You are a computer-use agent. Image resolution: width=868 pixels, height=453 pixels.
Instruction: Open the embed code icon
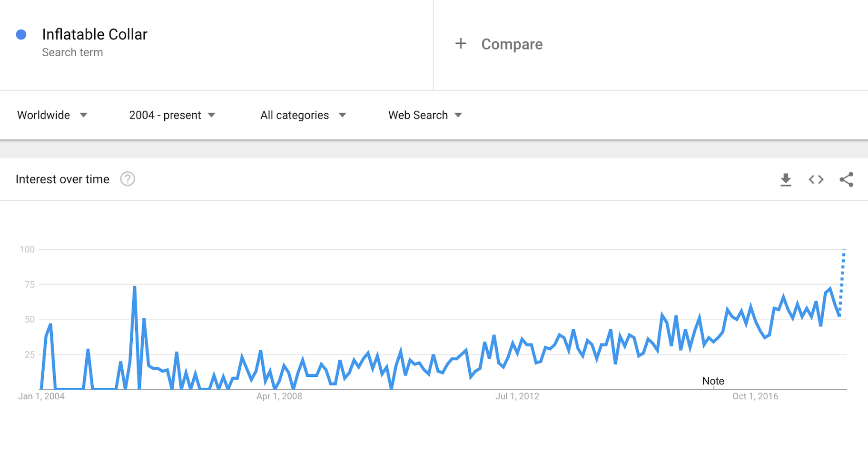coord(816,179)
